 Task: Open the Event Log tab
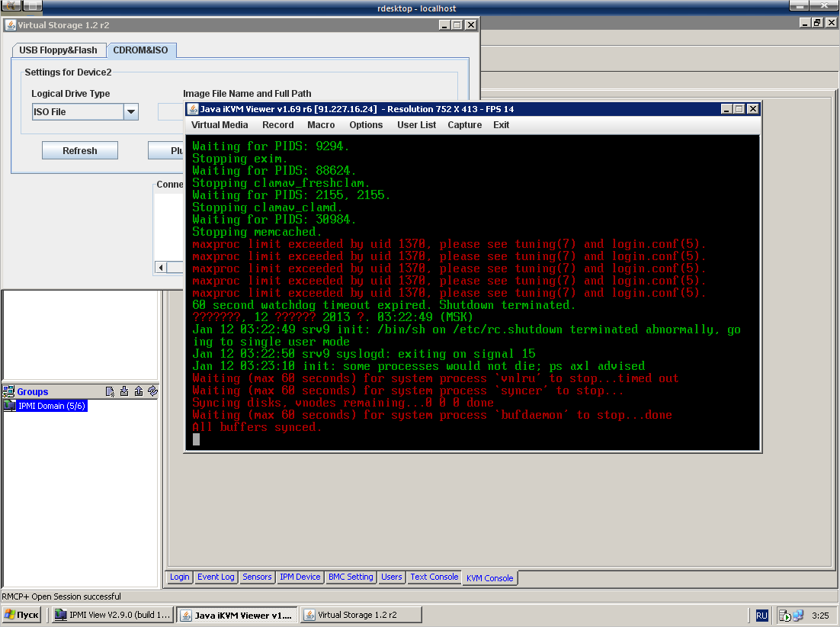click(x=216, y=577)
